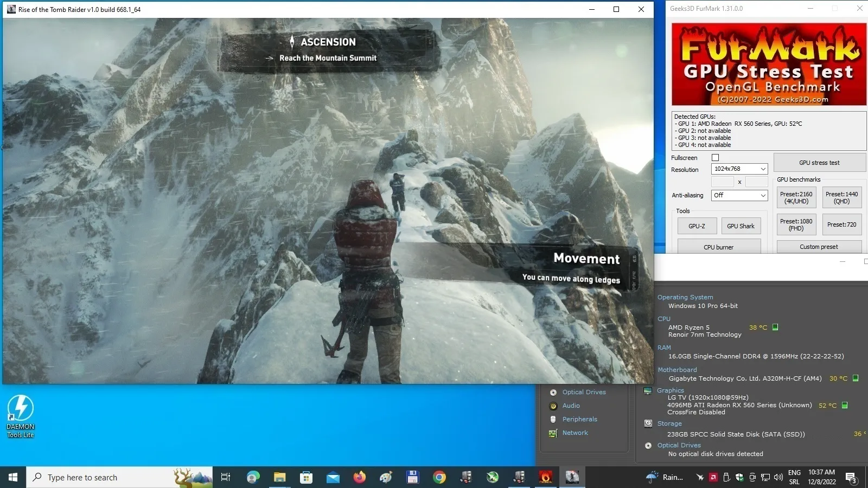Enable the Fullscreen checkbox in FurMark
This screenshot has width=868, height=488.
tap(715, 158)
